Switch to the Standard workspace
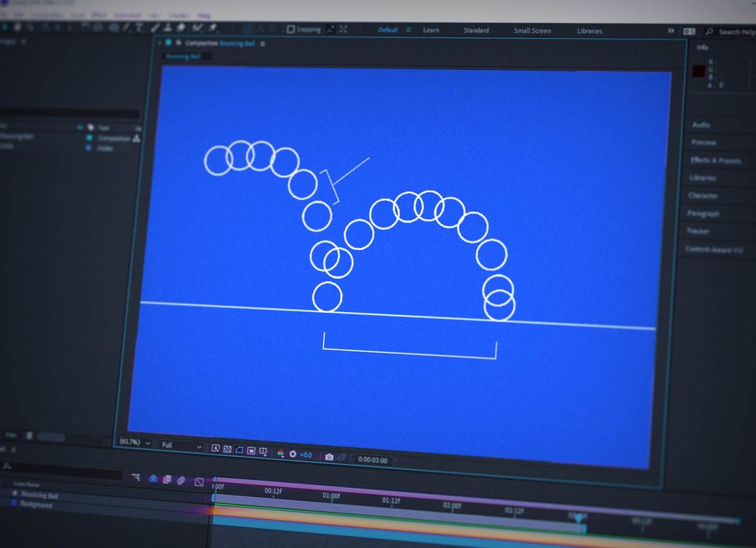 point(475,30)
